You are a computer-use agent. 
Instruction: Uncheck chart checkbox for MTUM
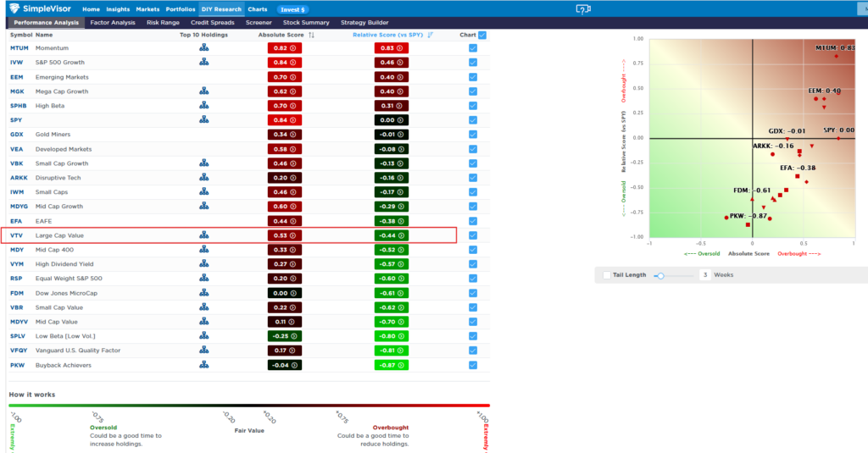pyautogui.click(x=473, y=48)
